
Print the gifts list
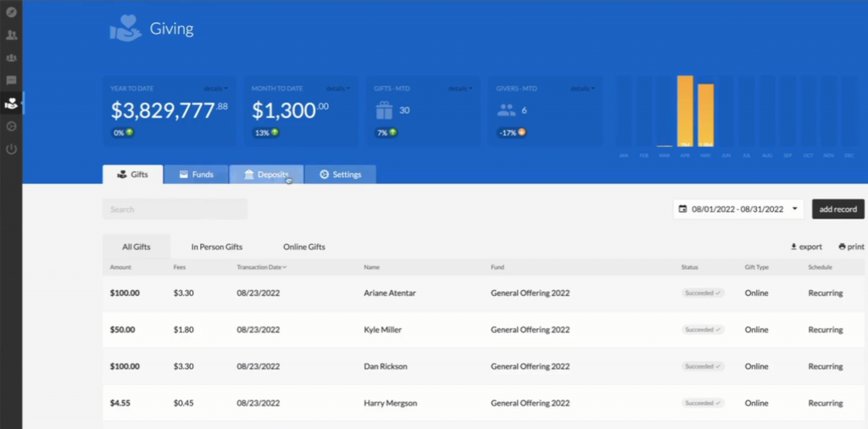pos(851,247)
